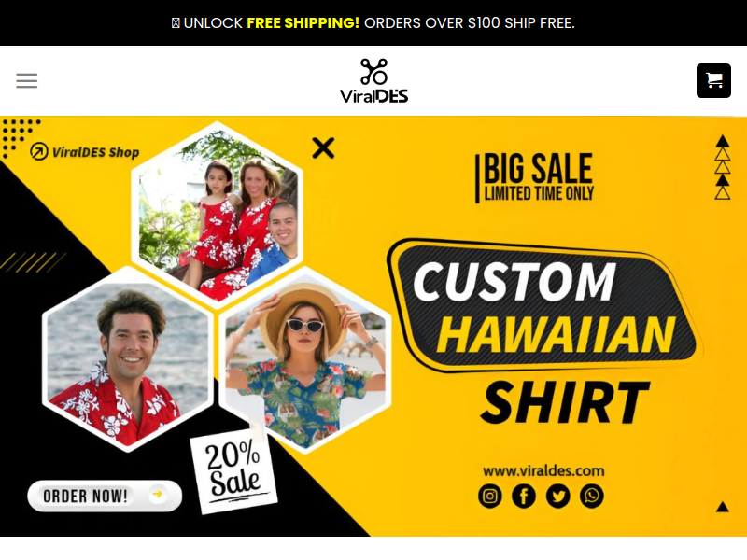Click the stacked triangles at banner top-right
The image size is (747, 560).
click(x=723, y=167)
